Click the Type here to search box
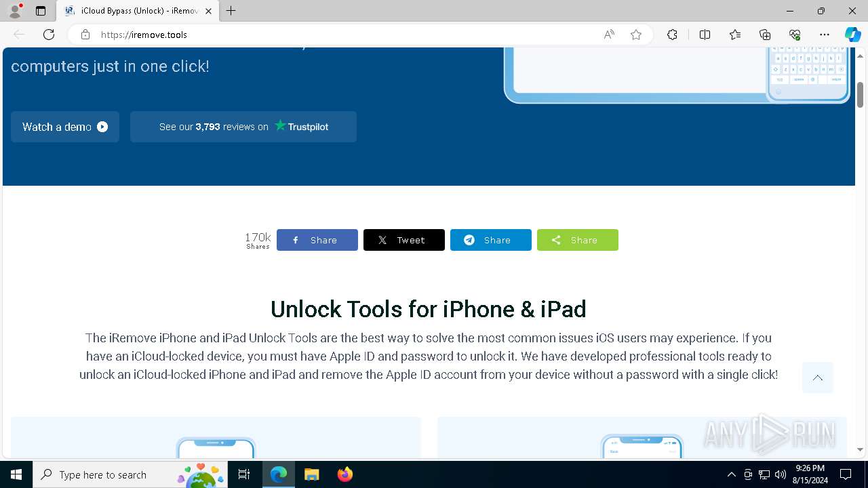Image resolution: width=868 pixels, height=488 pixels. [x=130, y=474]
